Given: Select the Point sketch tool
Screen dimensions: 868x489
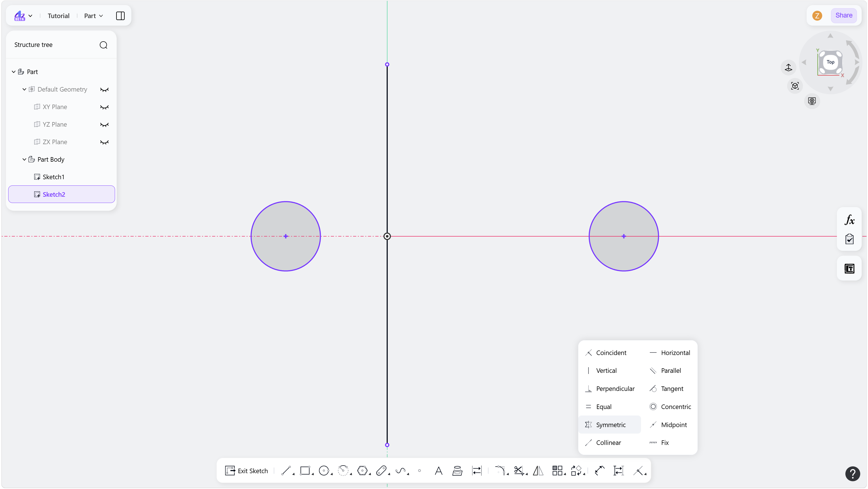Looking at the screenshot, I should tap(419, 471).
